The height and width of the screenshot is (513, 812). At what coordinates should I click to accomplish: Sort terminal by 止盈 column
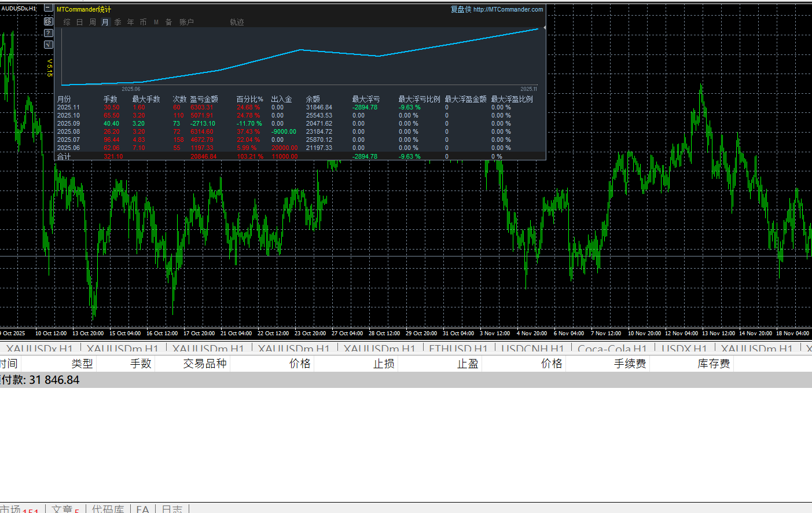click(x=468, y=364)
